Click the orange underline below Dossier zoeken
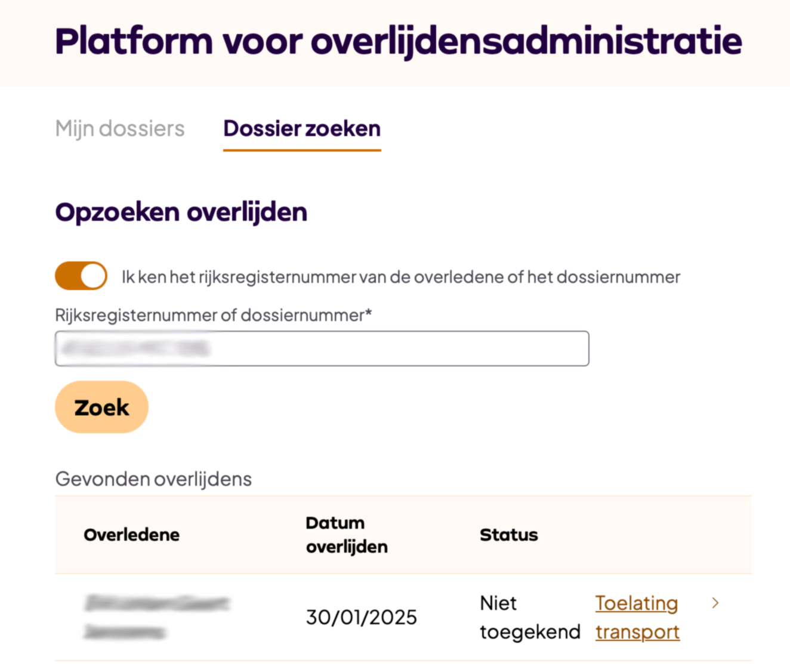The image size is (790, 672). point(302,150)
